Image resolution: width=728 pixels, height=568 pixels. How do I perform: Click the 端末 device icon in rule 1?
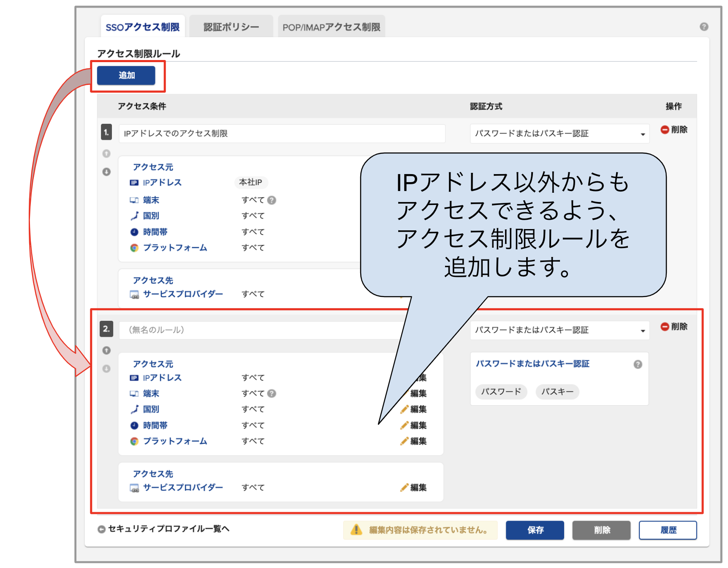coord(134,200)
